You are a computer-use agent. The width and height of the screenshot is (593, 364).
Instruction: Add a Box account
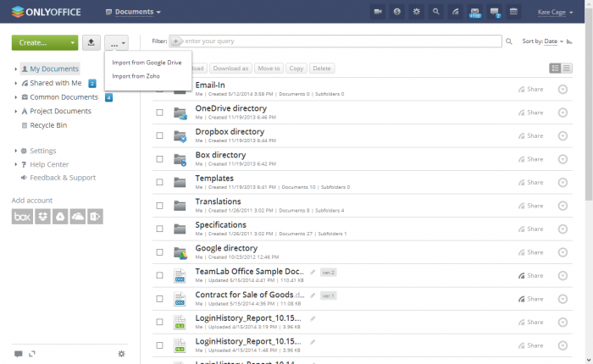[22, 217]
